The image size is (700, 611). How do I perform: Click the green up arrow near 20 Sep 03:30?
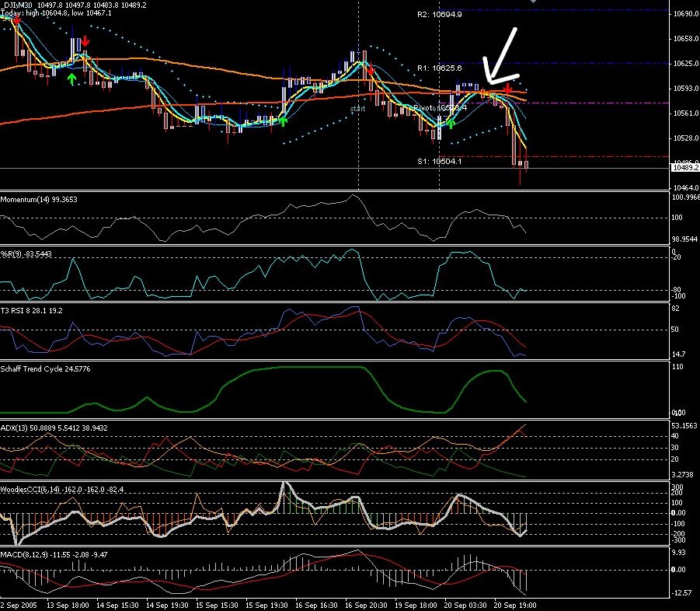pos(451,124)
